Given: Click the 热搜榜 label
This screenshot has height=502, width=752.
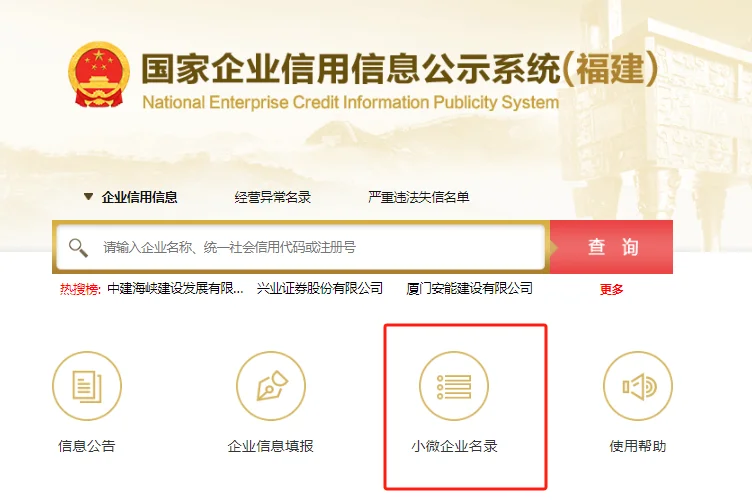Looking at the screenshot, I should tap(80, 289).
